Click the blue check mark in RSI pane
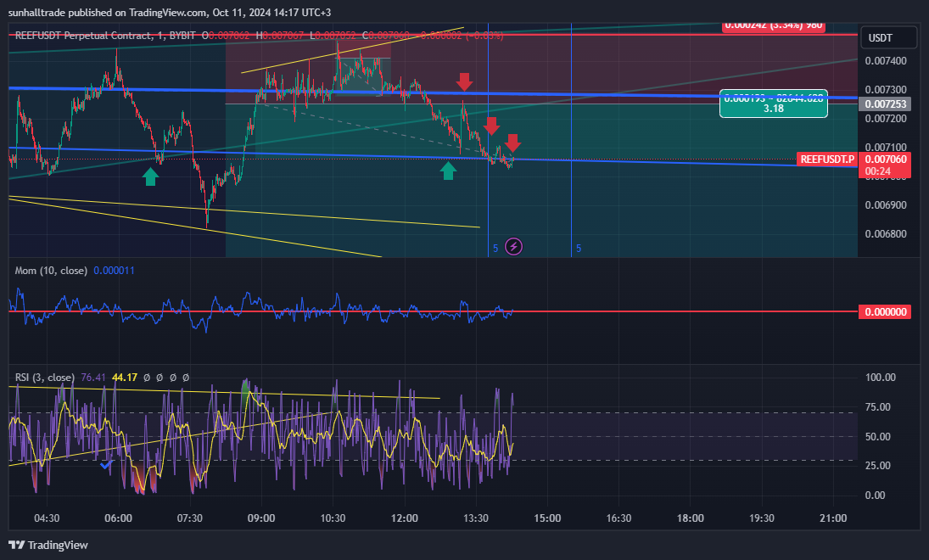The height and width of the screenshot is (560, 929). pyautogui.click(x=107, y=465)
